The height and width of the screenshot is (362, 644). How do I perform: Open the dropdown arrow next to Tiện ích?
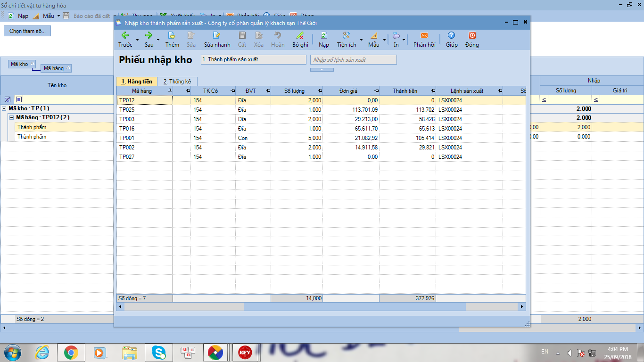pyautogui.click(x=361, y=40)
